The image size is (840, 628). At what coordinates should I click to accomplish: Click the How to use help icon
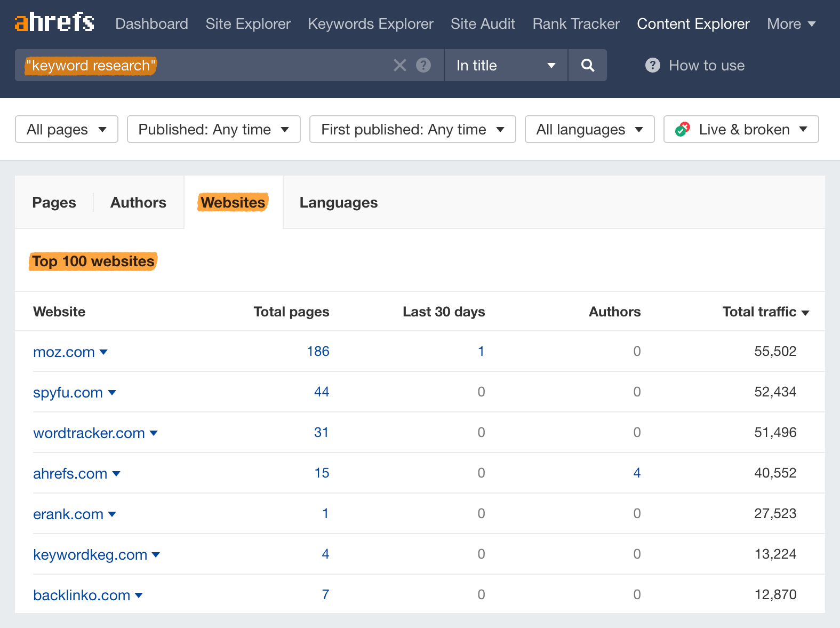pos(652,65)
